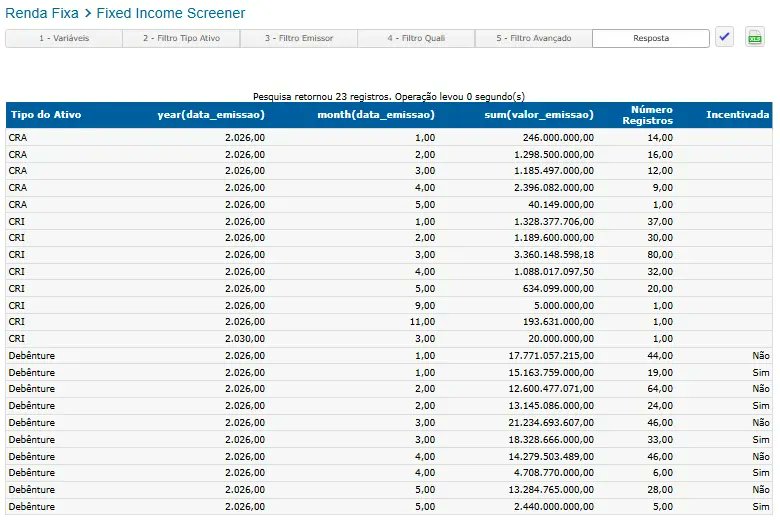
Task: Sort by Incentivada column header
Action: click(738, 114)
